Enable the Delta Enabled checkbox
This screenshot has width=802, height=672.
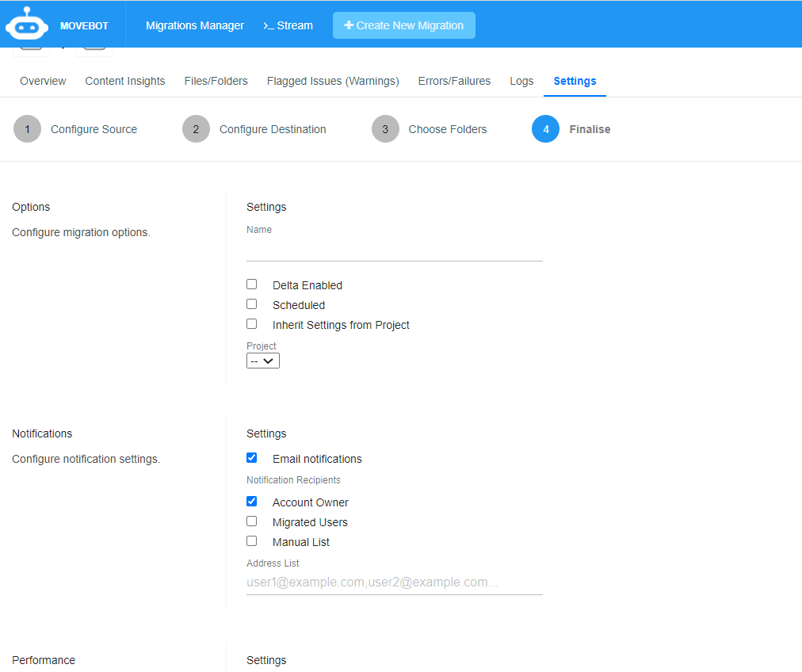pos(252,284)
